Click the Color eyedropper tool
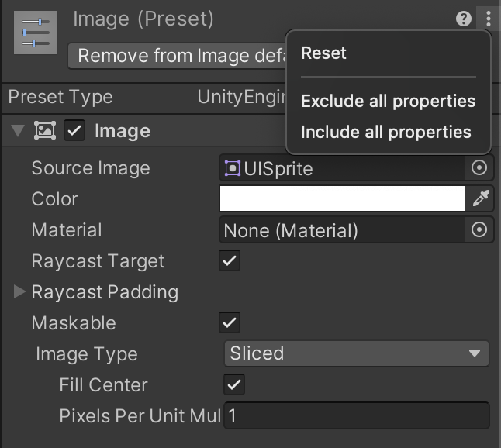This screenshot has width=501, height=448. (481, 198)
